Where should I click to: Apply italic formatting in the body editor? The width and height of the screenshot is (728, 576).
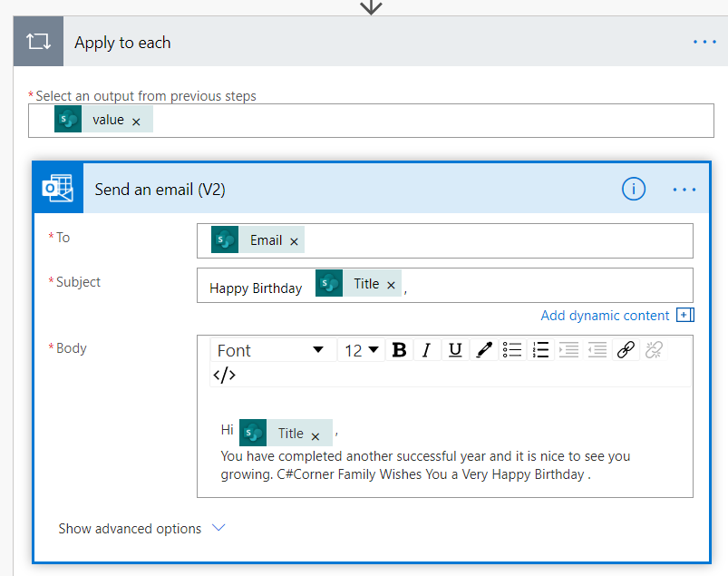coord(426,349)
